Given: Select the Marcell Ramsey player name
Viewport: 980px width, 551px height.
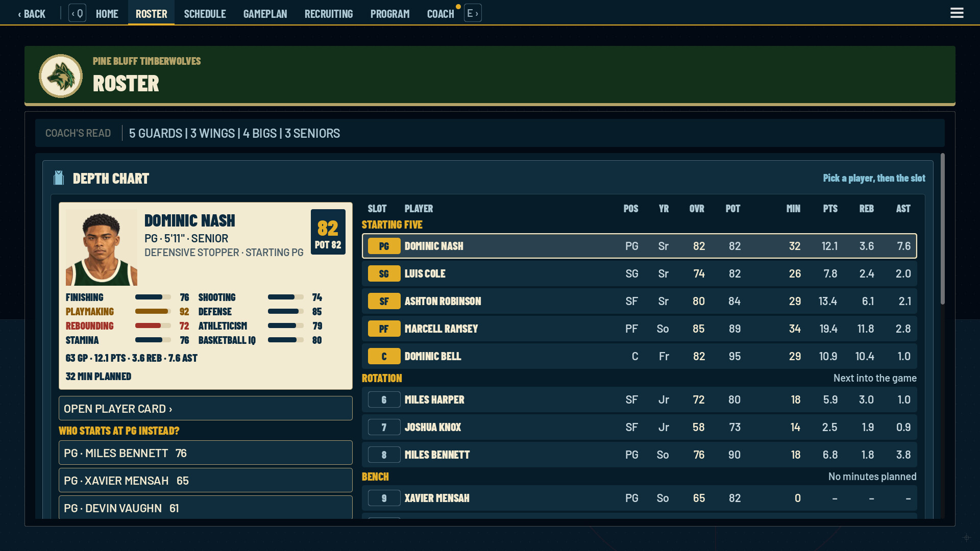Looking at the screenshot, I should 441,329.
